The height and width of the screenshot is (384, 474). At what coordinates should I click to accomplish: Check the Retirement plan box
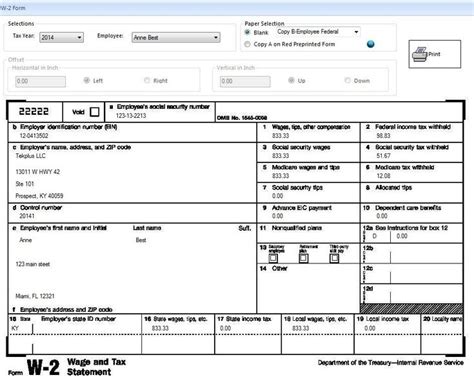(303, 258)
